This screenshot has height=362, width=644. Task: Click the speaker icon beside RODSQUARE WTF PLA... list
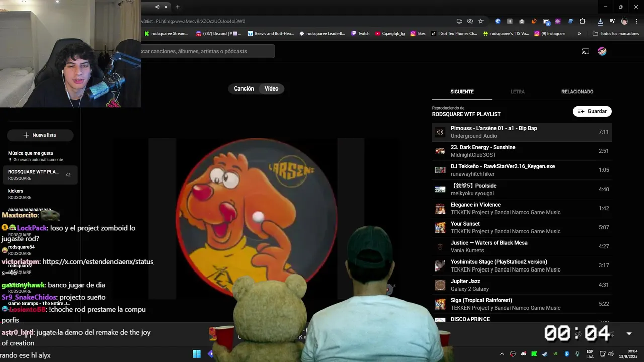coord(68,175)
